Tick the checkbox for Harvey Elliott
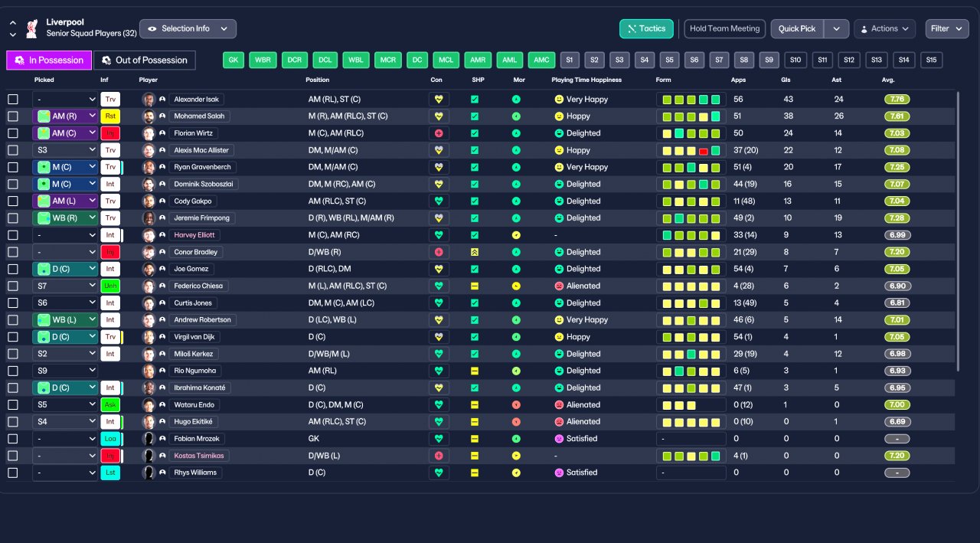980x543 pixels. pyautogui.click(x=13, y=235)
